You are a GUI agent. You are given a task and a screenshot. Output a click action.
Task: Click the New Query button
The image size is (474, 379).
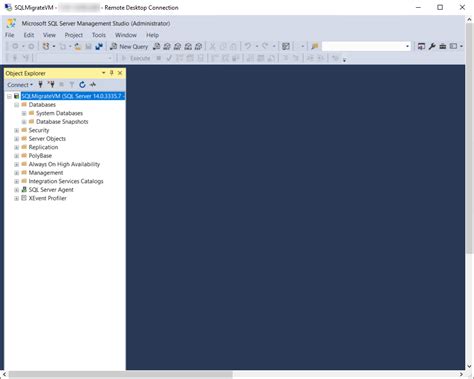pos(129,47)
